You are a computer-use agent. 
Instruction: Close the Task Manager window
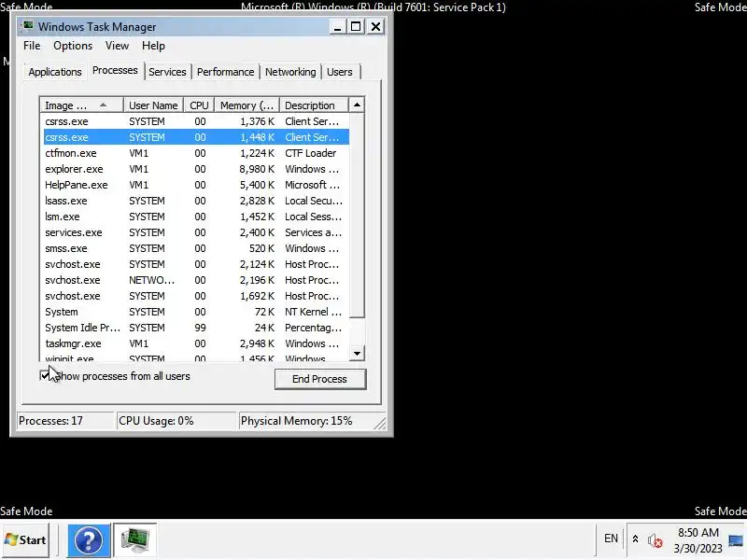point(376,27)
